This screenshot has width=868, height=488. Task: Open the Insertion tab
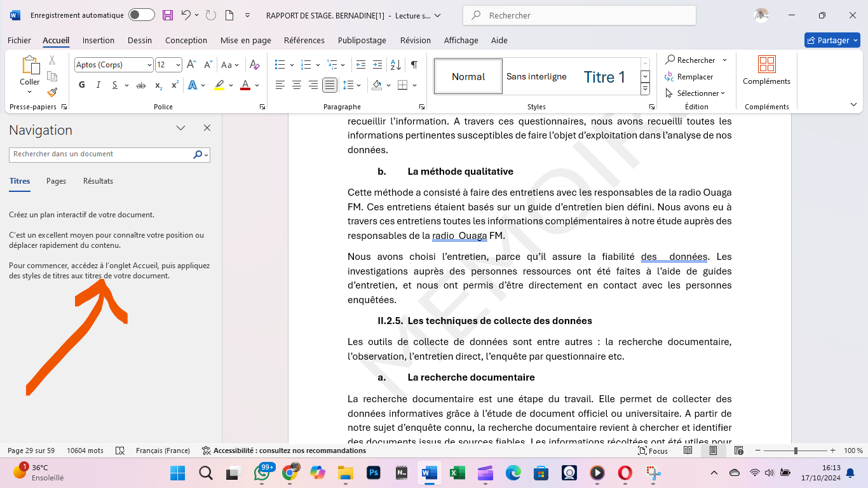click(98, 40)
